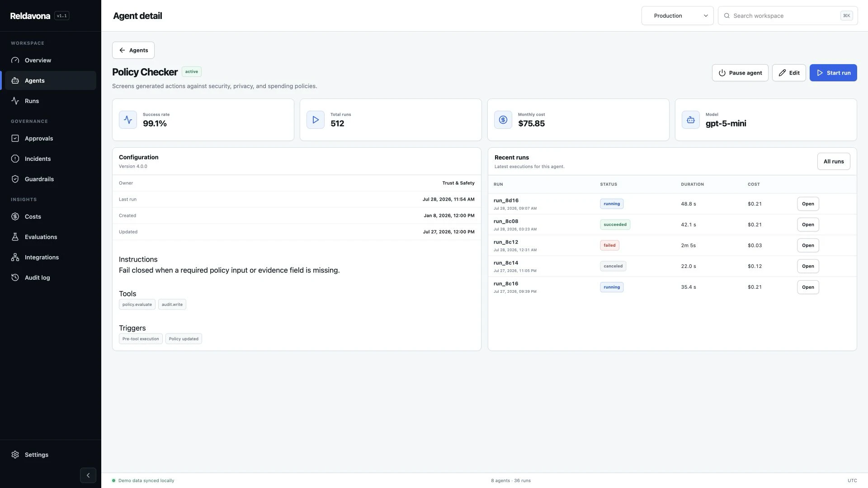This screenshot has width=868, height=488.
Task: Click the active status badge
Action: 192,71
